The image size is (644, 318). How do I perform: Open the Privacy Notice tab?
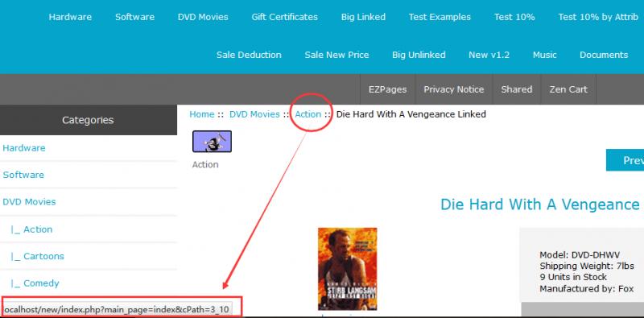click(x=454, y=89)
